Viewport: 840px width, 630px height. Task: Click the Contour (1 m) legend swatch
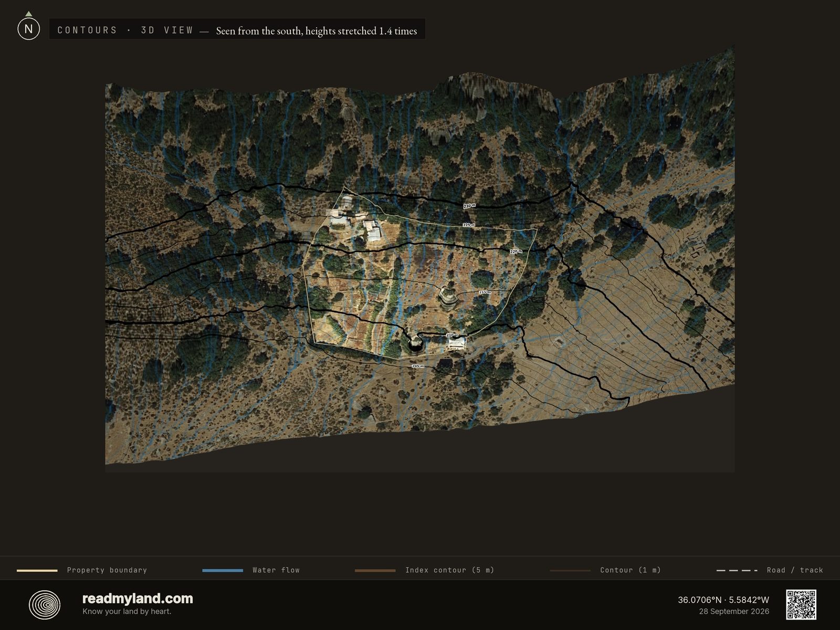click(570, 570)
